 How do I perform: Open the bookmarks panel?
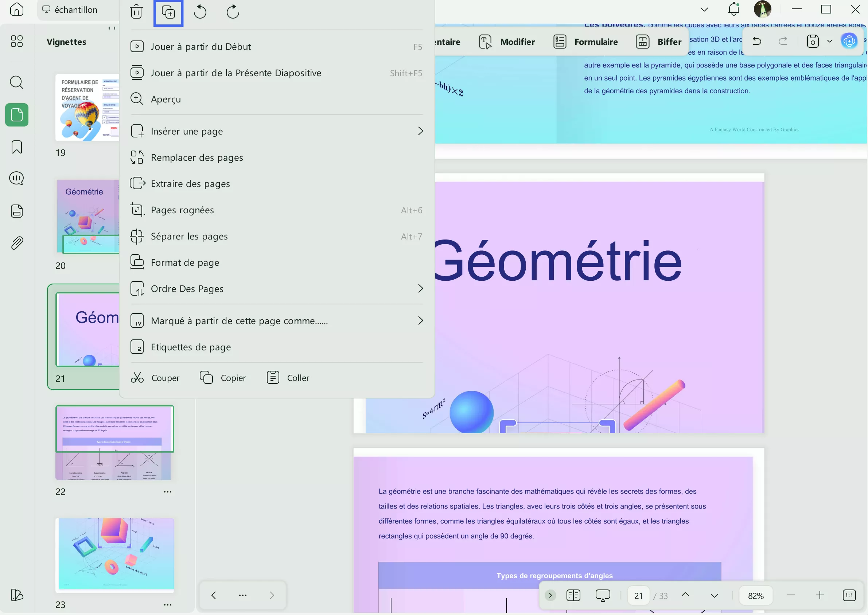click(17, 147)
